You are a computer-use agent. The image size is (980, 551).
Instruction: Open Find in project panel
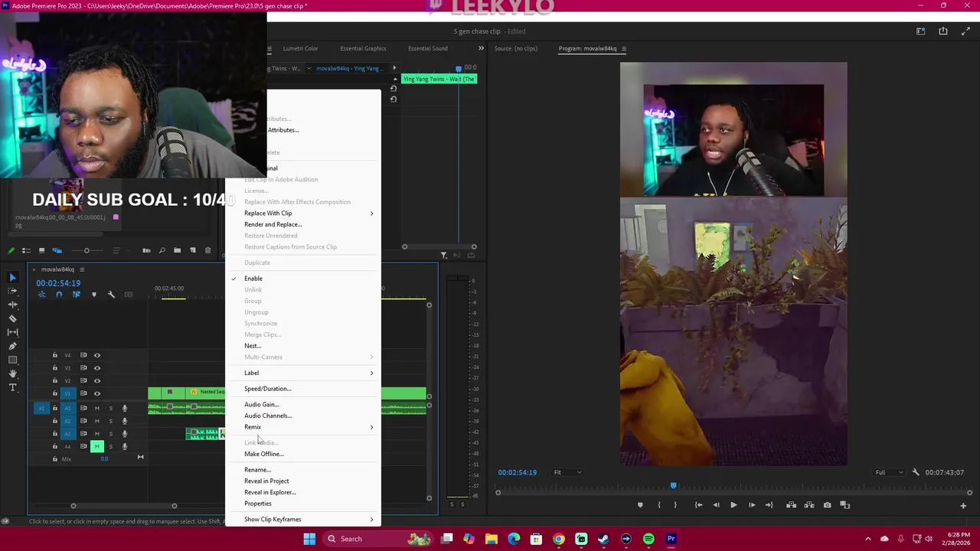point(162,250)
